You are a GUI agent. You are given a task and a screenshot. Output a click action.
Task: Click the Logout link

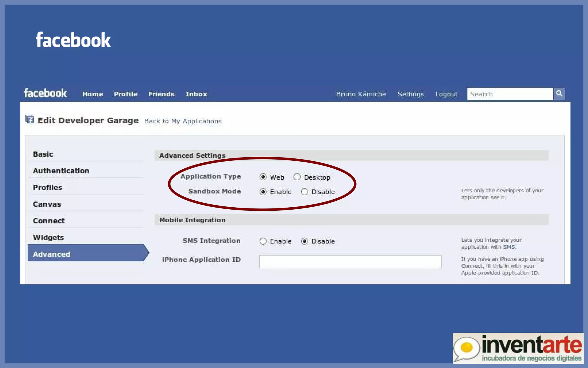[x=446, y=94]
